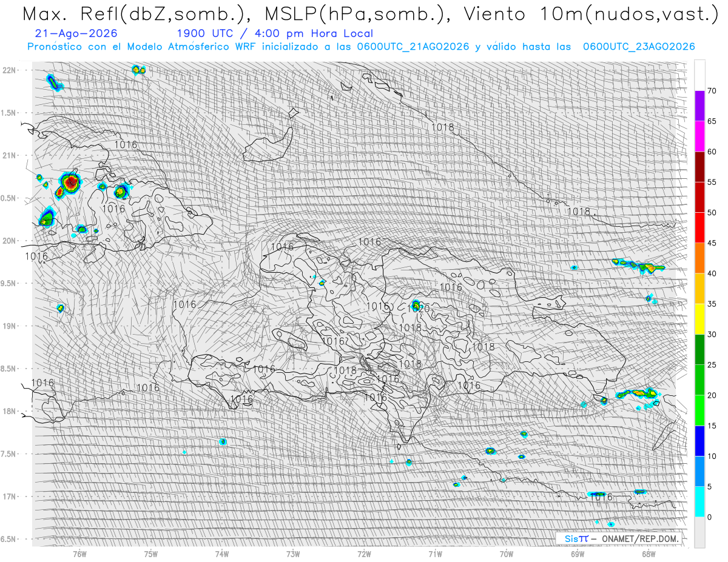Click the red 45–50 dBZ color segment
The width and height of the screenshot is (728, 562).
(x=700, y=228)
